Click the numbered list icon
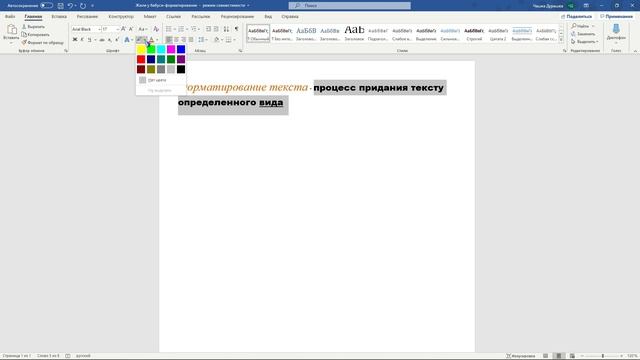The height and width of the screenshot is (360, 640). click(181, 29)
